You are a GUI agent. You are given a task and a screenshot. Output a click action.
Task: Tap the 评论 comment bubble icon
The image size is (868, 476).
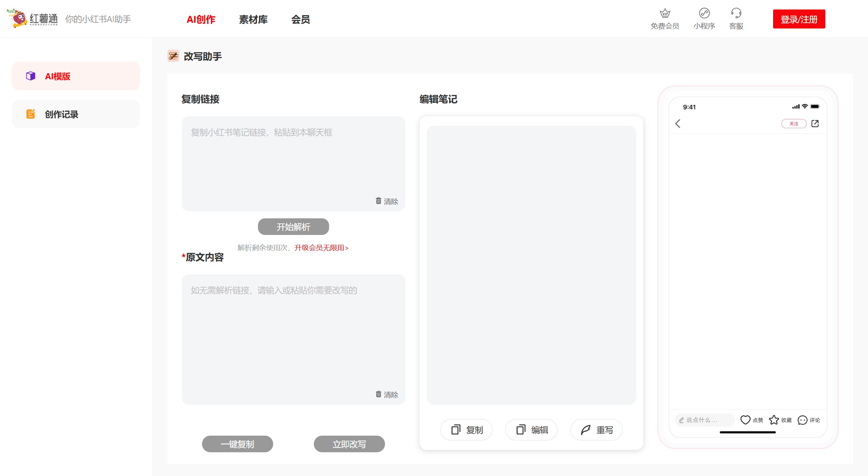click(802, 420)
